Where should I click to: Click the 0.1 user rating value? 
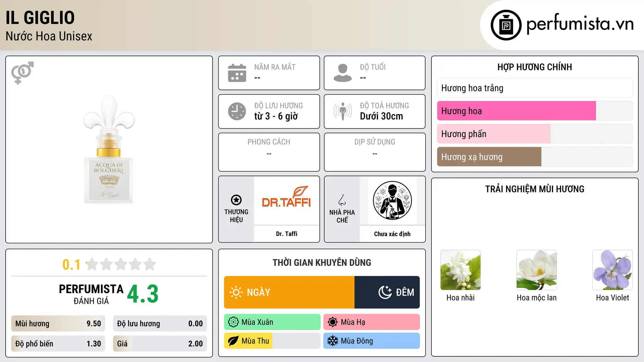pyautogui.click(x=71, y=265)
